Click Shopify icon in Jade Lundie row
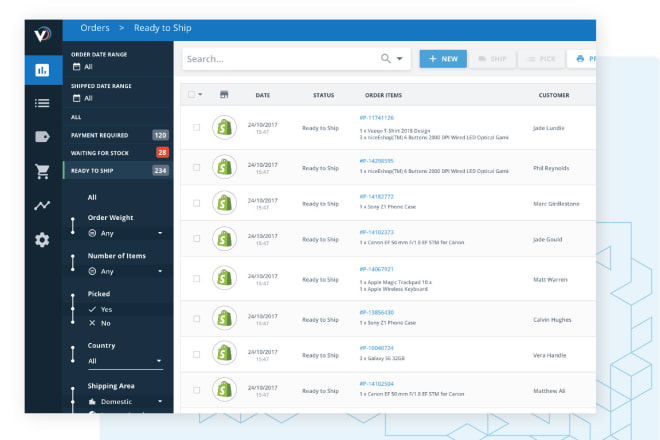This screenshot has height=440, width=660. tap(224, 127)
